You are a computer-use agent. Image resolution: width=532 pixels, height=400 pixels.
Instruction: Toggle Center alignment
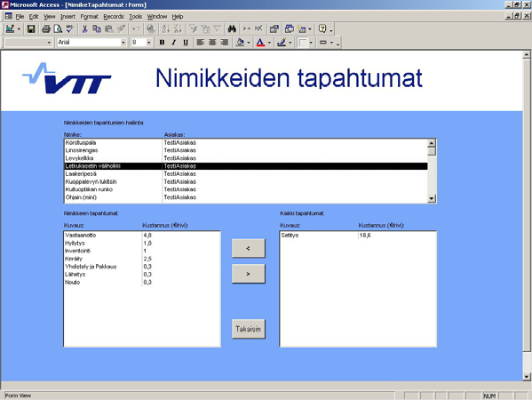(x=212, y=43)
